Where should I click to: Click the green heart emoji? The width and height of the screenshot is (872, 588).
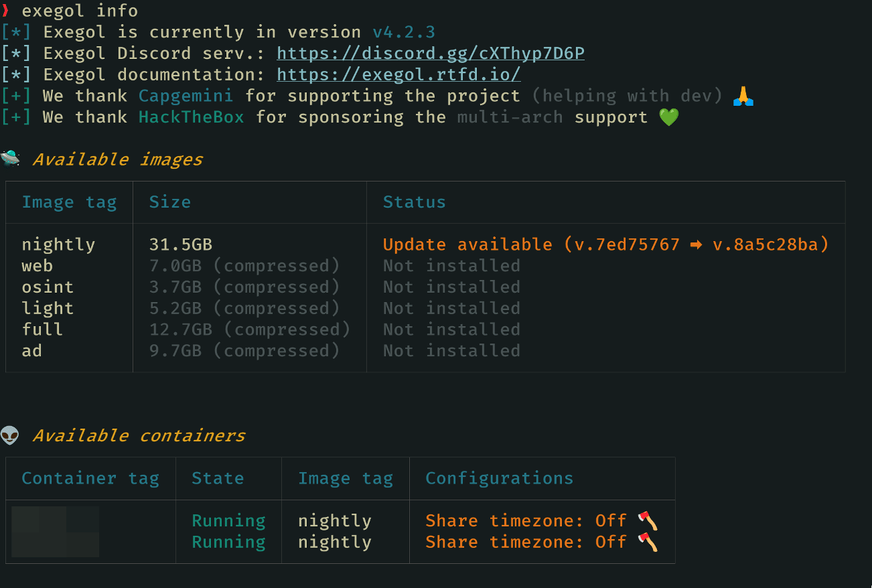(x=668, y=118)
